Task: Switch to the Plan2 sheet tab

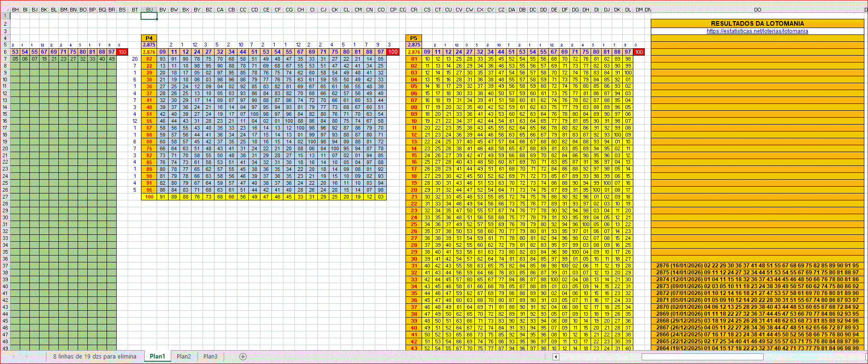Action: click(184, 357)
